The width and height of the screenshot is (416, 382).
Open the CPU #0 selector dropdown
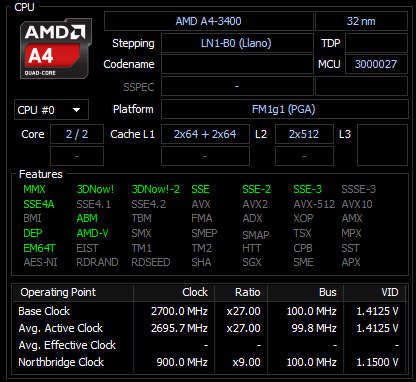click(51, 110)
